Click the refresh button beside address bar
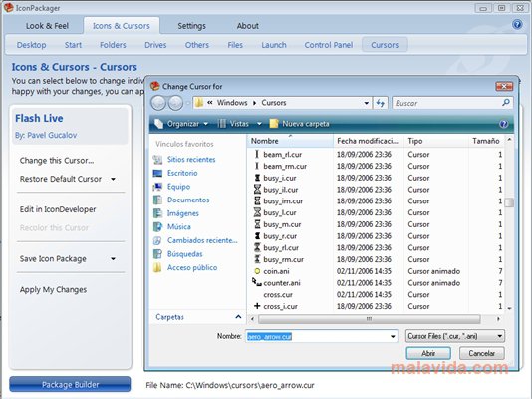Image resolution: width=532 pixels, height=399 pixels. tap(380, 103)
